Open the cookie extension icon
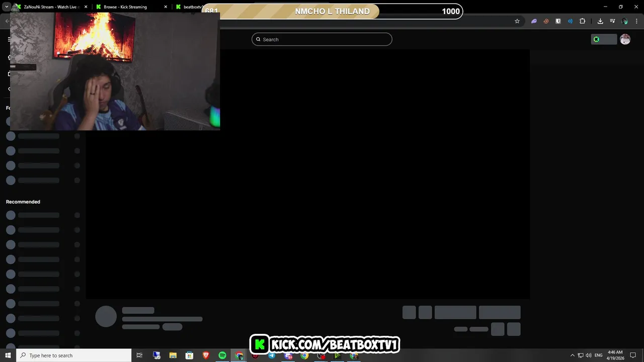644x362 pixels. coord(546,21)
